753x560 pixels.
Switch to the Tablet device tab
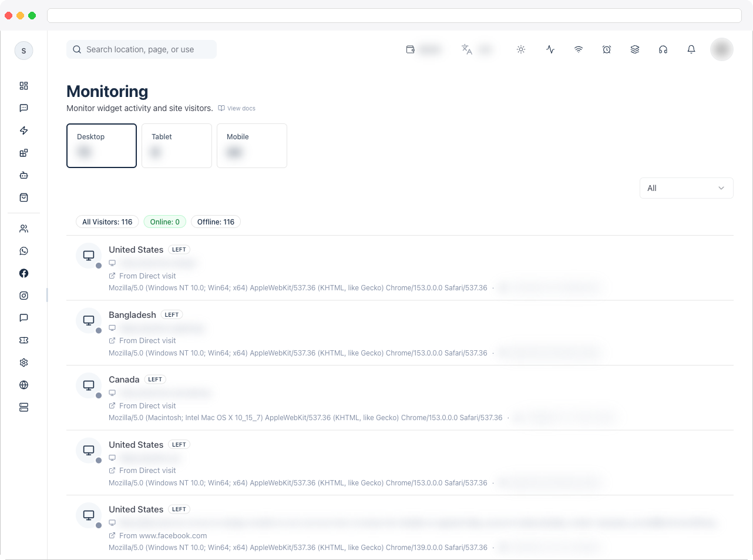pyautogui.click(x=177, y=146)
